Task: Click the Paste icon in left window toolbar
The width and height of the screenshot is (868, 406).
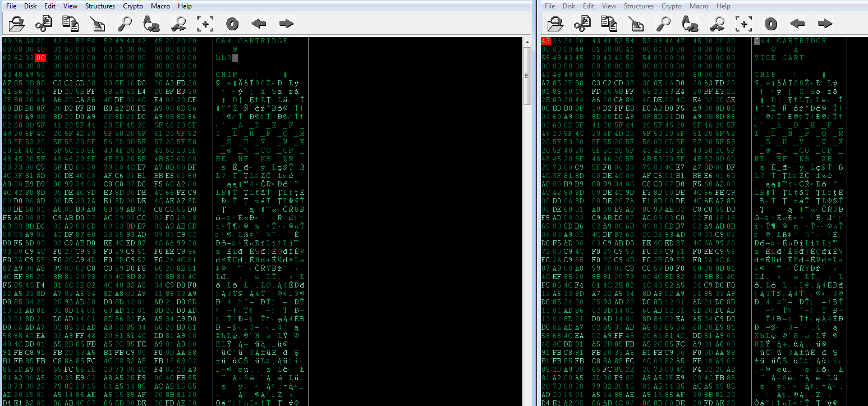Action: pyautogui.click(x=98, y=24)
